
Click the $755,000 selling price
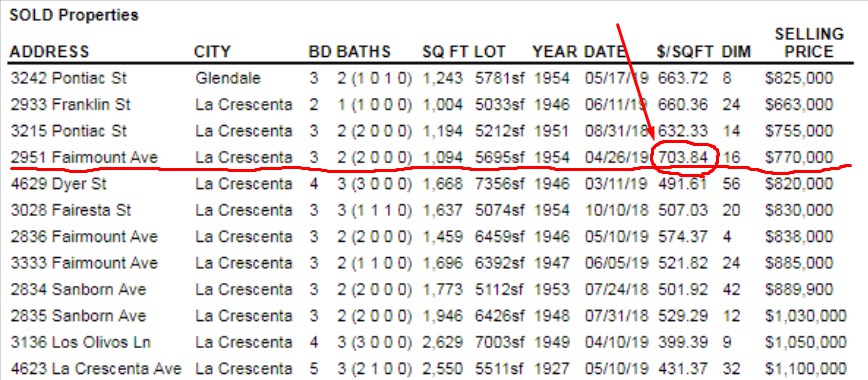[799, 131]
